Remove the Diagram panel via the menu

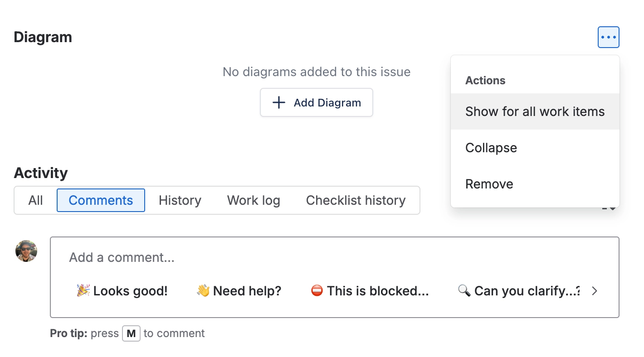coord(489,184)
